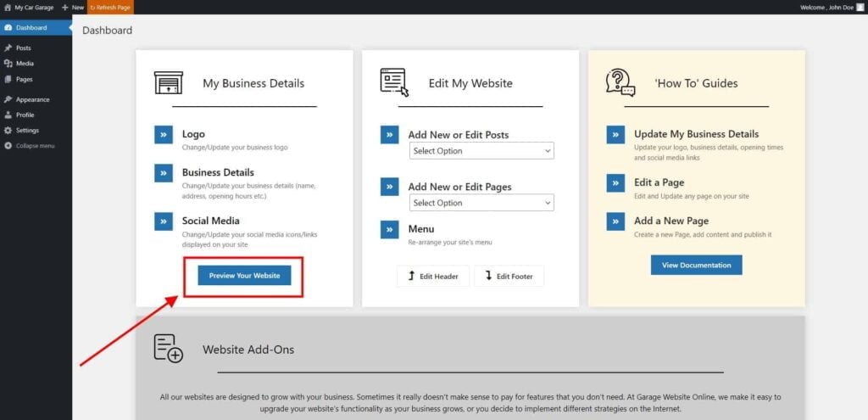Open Media in the sidebar
Image resolution: width=868 pixels, height=420 pixels.
(x=25, y=64)
